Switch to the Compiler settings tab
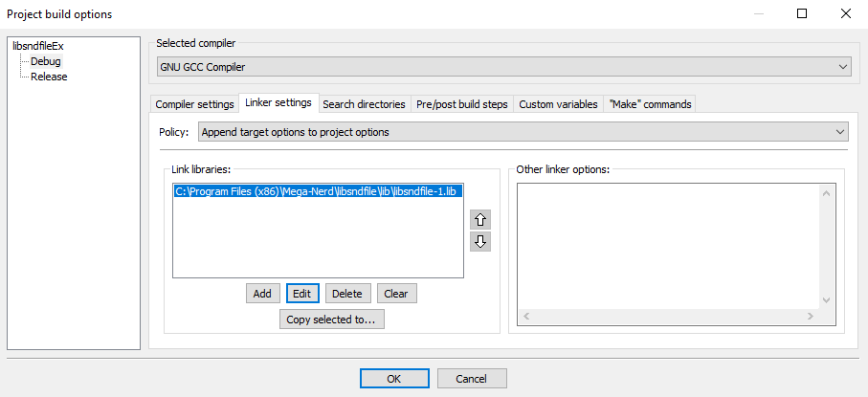 194,104
